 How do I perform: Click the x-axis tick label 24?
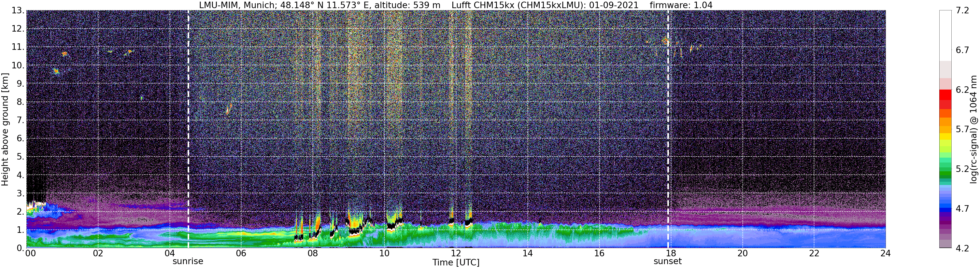click(x=886, y=253)
